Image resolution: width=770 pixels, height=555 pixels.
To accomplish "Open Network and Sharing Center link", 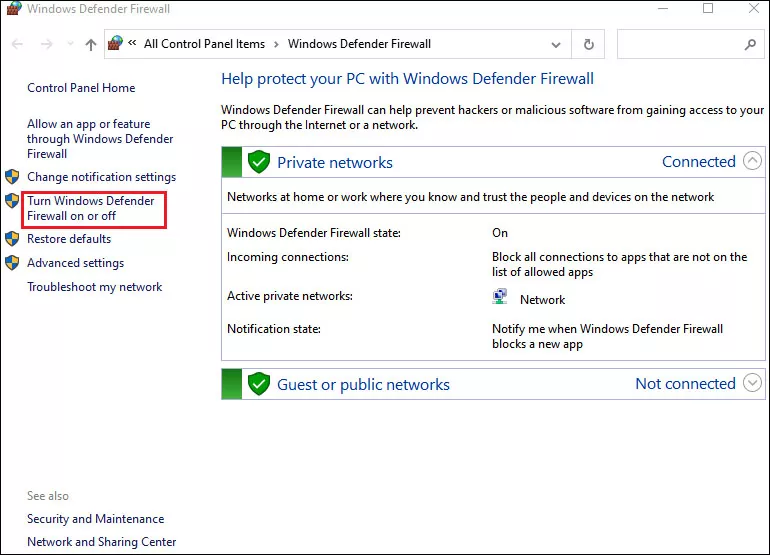I will [101, 542].
